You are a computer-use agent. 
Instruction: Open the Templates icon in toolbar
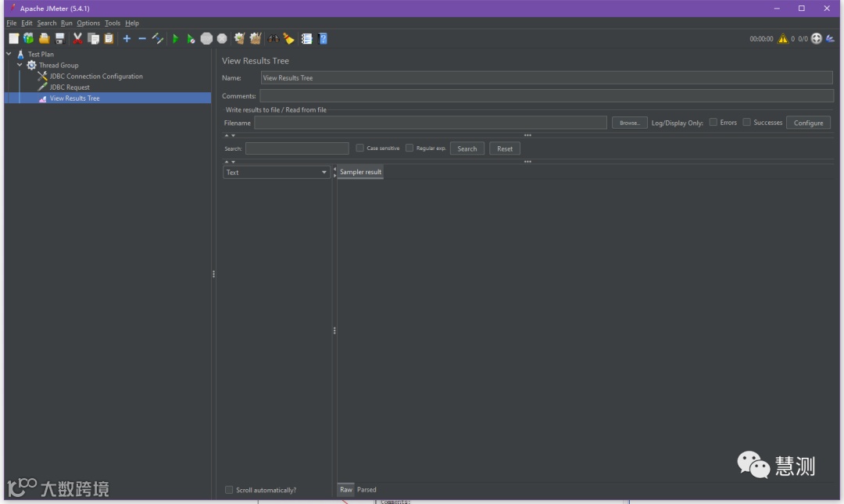(x=29, y=38)
